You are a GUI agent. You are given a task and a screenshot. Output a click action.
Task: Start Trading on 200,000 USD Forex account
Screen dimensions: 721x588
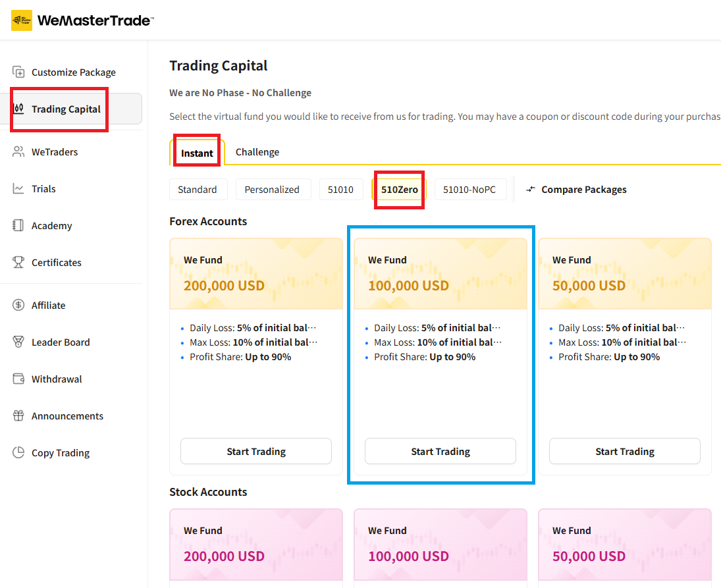(256, 452)
